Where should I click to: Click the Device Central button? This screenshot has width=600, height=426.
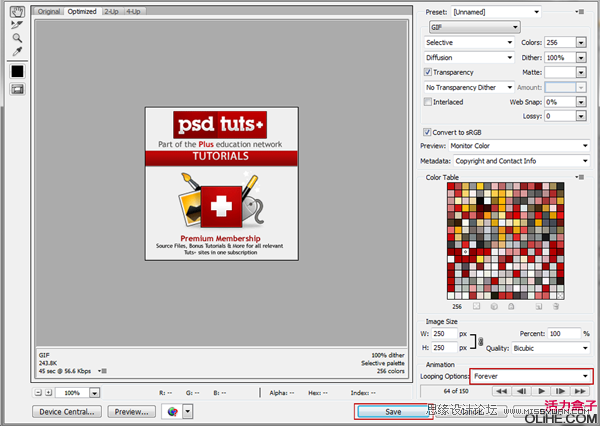(x=67, y=412)
